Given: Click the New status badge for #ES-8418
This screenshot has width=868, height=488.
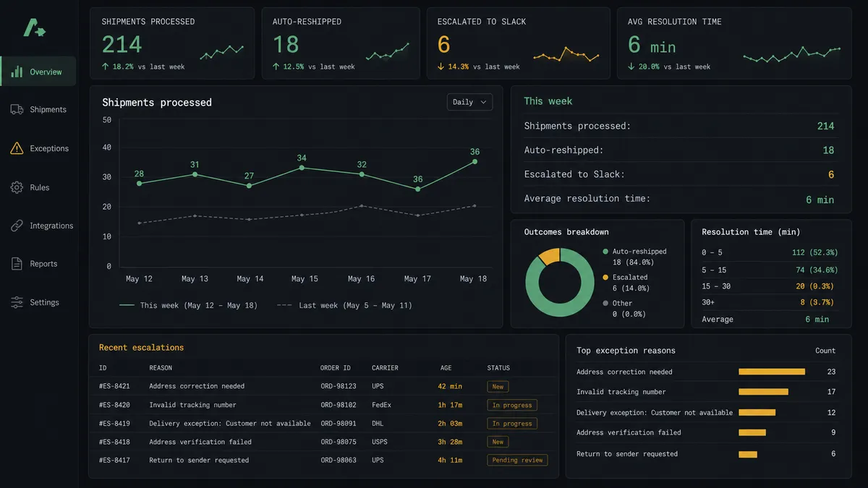Looking at the screenshot, I should click(498, 442).
